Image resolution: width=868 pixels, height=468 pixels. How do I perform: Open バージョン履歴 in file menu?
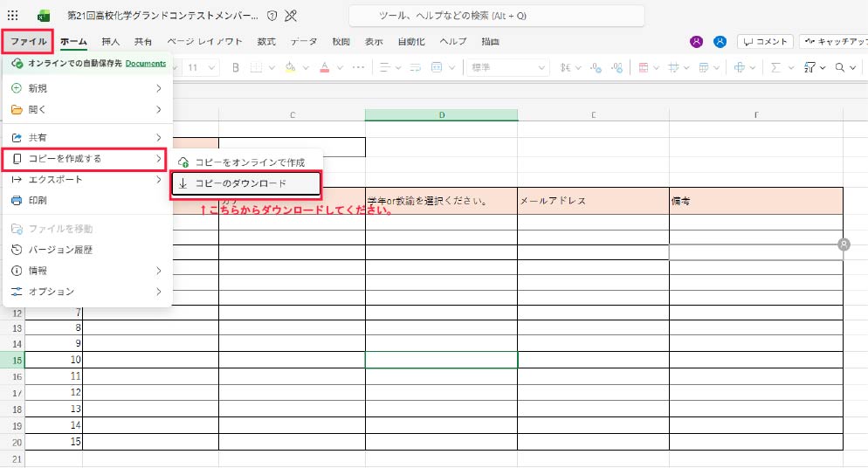pos(87,250)
